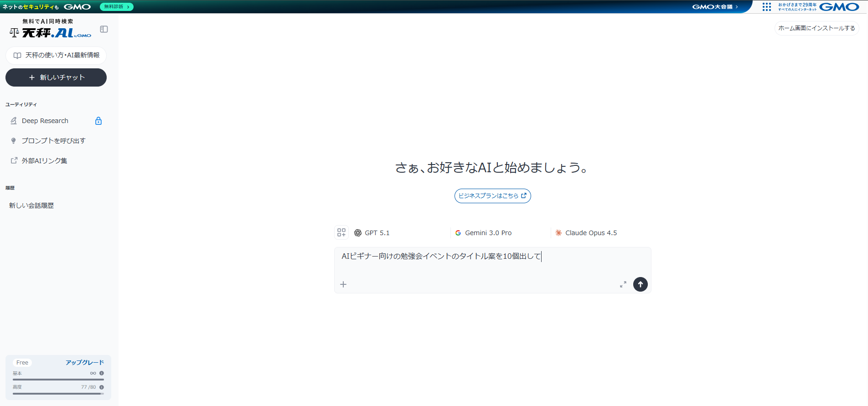Click ホーム画面にインストールする button
The height and width of the screenshot is (406, 868).
817,28
